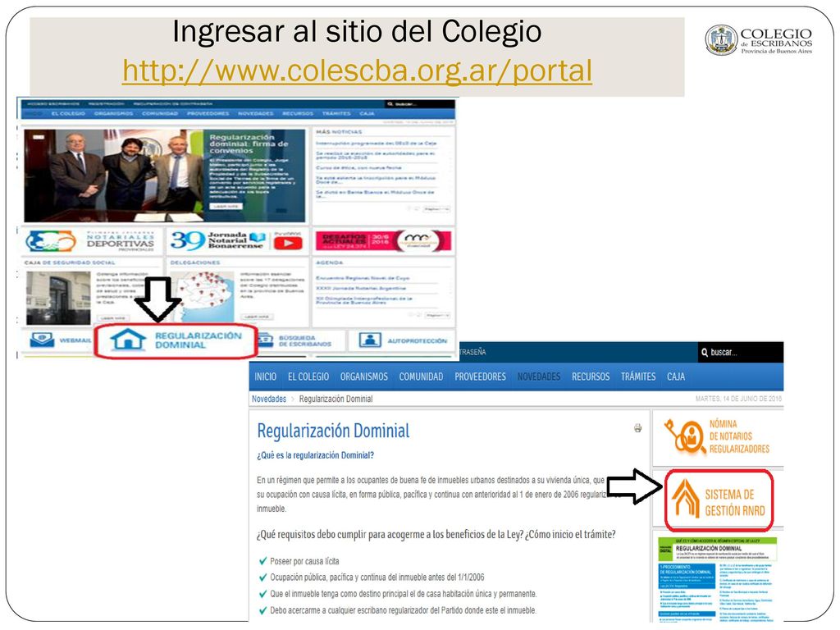Click the search box in the small homepage
The width and height of the screenshot is (840, 630).
tap(419, 104)
